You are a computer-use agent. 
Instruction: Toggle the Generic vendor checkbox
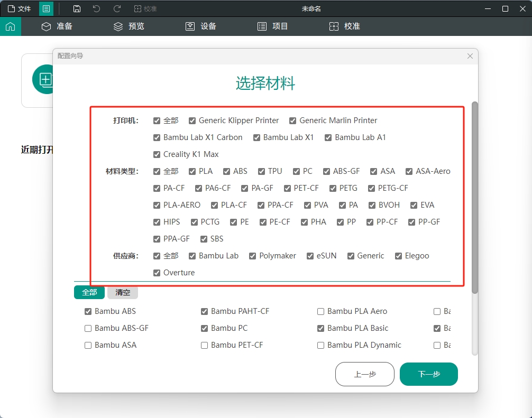(x=351, y=256)
